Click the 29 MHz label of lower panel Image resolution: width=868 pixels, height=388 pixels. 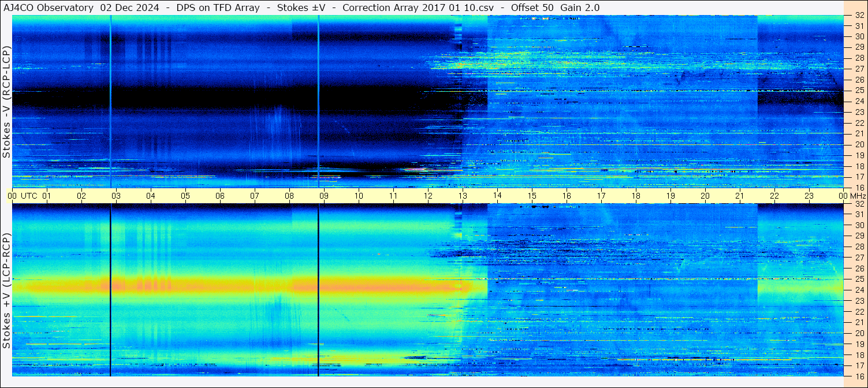click(859, 236)
